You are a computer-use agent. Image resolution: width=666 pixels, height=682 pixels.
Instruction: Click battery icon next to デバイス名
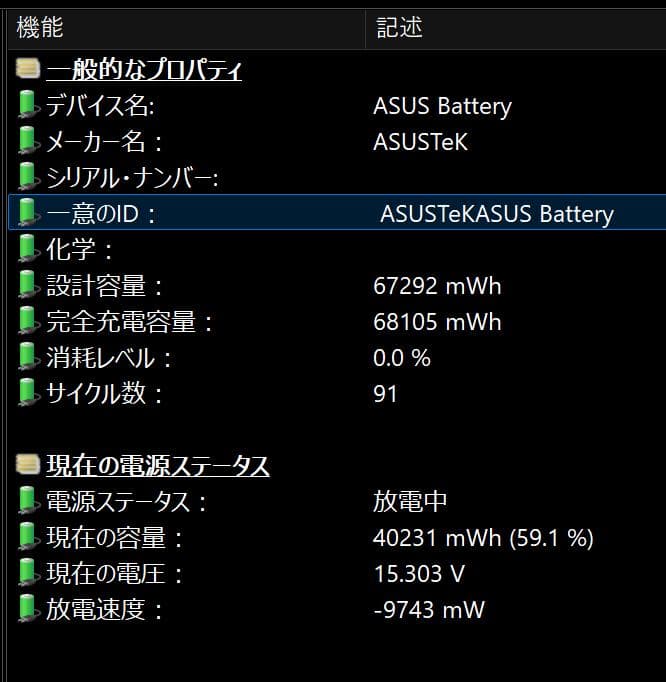28,104
